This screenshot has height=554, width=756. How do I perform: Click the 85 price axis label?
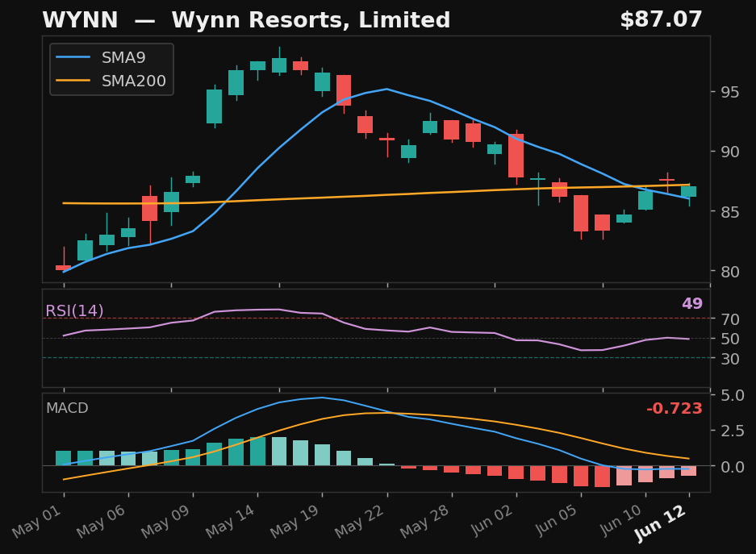[730, 212]
